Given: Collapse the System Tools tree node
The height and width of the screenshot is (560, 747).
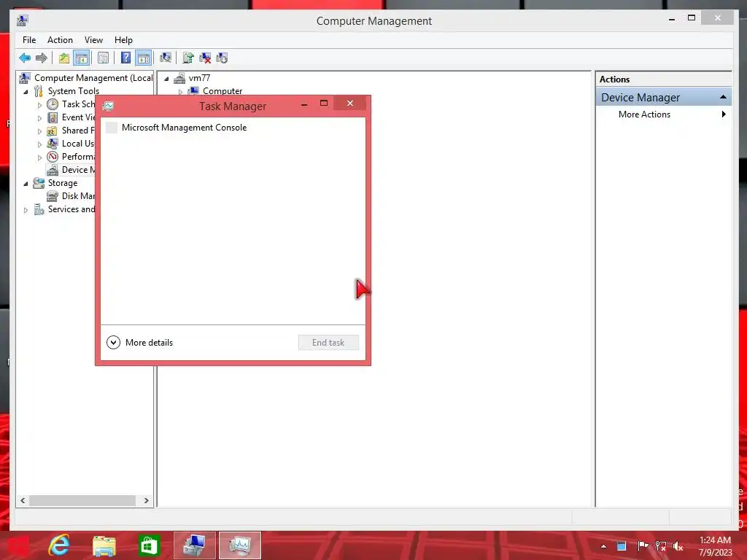Looking at the screenshot, I should tap(26, 91).
